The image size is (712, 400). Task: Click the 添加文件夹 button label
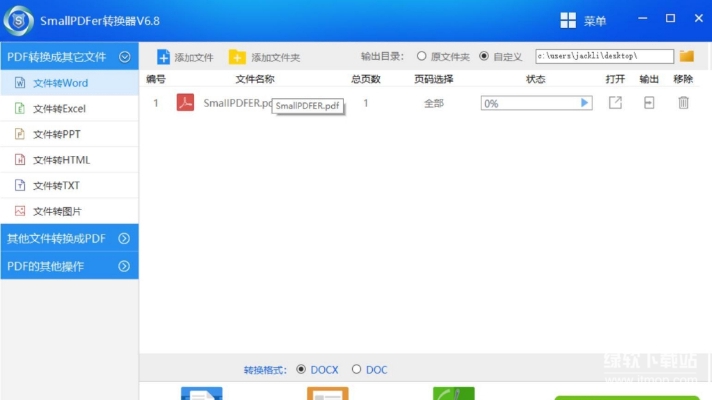click(276, 57)
